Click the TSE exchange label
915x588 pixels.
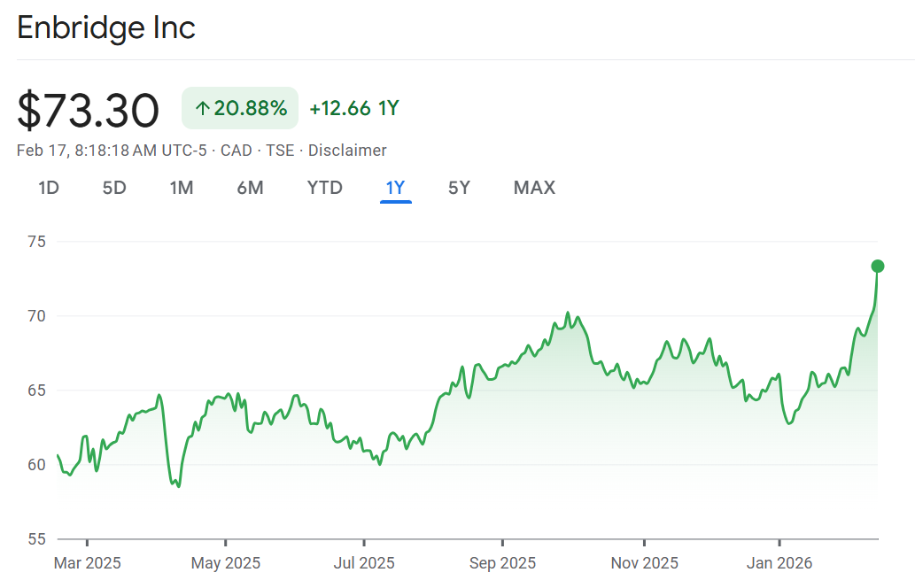[280, 151]
